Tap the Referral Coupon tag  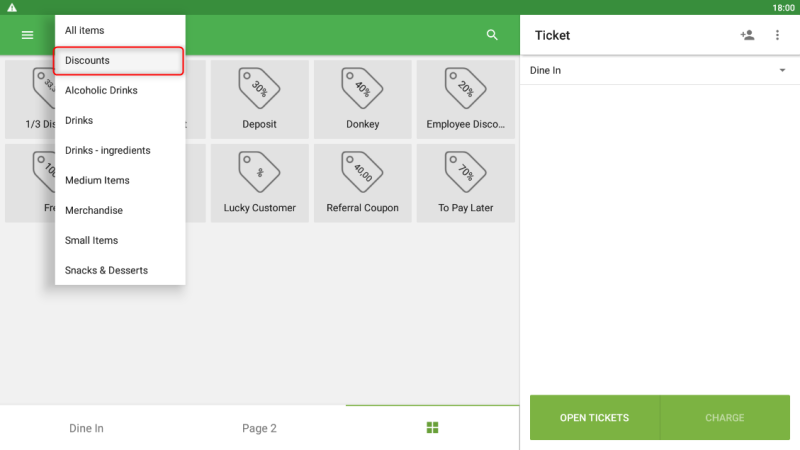click(362, 182)
